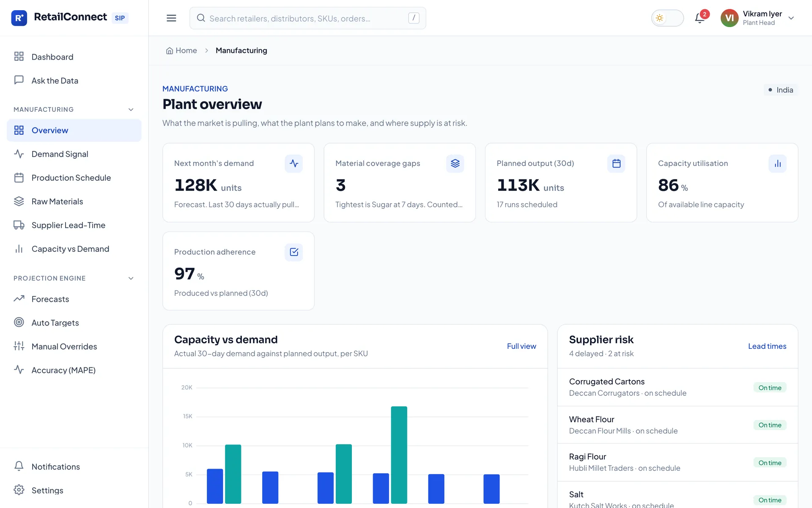Click the India region badge
The height and width of the screenshot is (508, 812).
pos(781,90)
